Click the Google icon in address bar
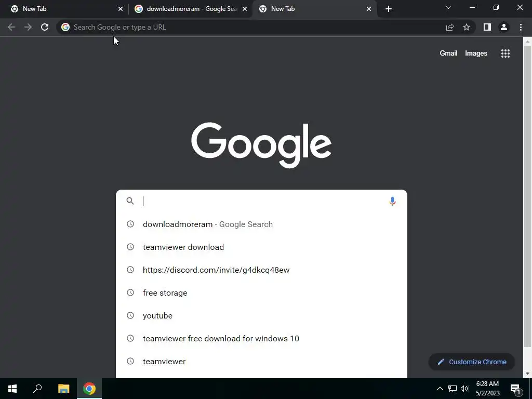Image resolution: width=532 pixels, height=399 pixels. 65,27
